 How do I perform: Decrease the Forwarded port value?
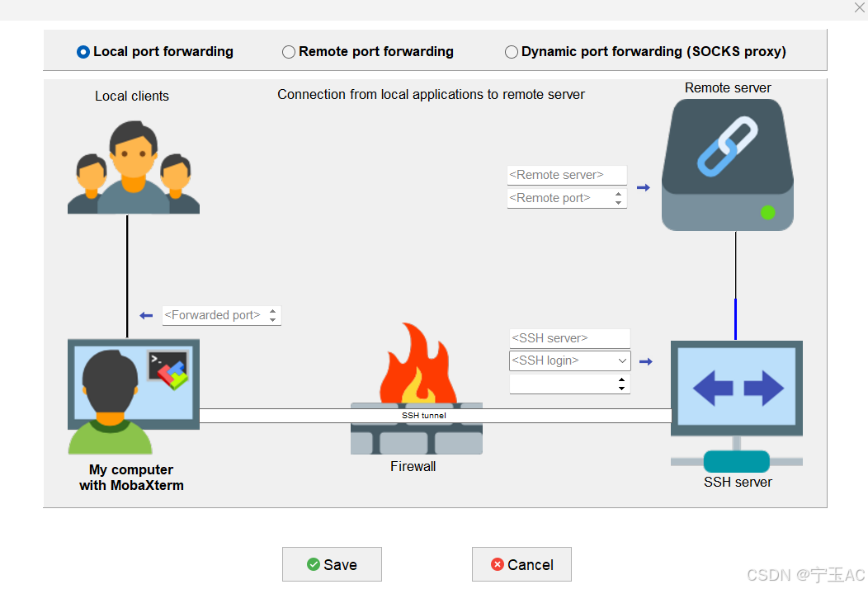coord(272,321)
